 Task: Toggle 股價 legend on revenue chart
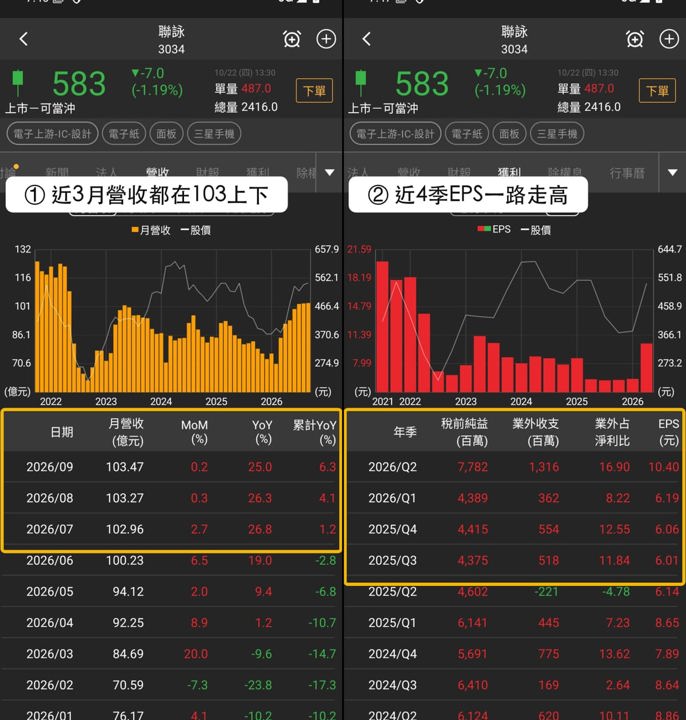(x=196, y=230)
